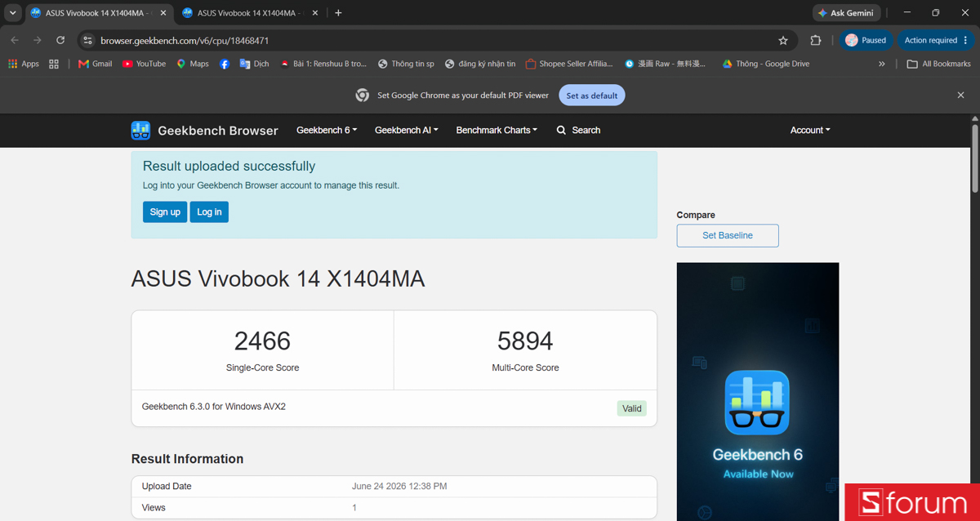Expand the Geekbench AI menu
The height and width of the screenshot is (521, 980).
pyautogui.click(x=407, y=130)
